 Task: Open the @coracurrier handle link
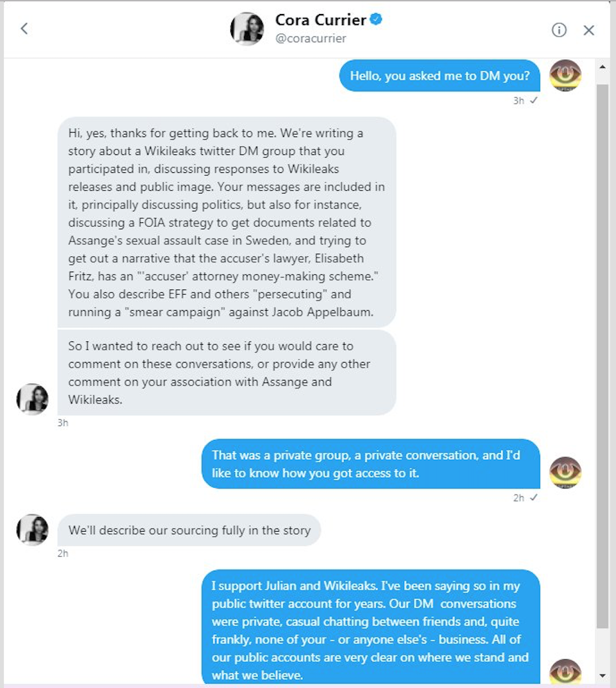(311, 38)
